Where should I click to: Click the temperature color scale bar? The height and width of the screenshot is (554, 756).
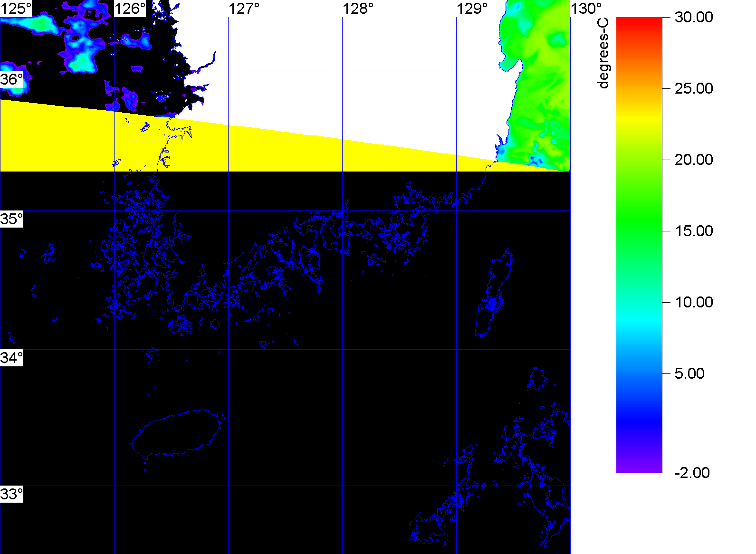(639, 245)
